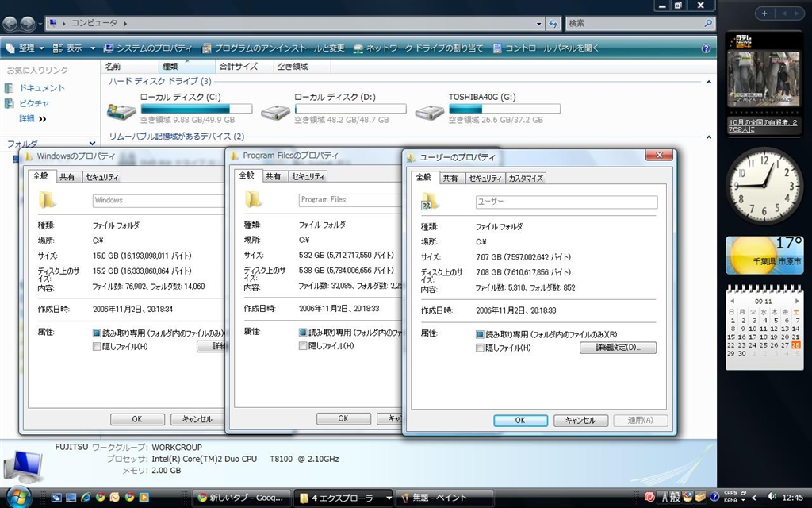Click 詳細設定(D)... button in ユーザー properties

618,348
